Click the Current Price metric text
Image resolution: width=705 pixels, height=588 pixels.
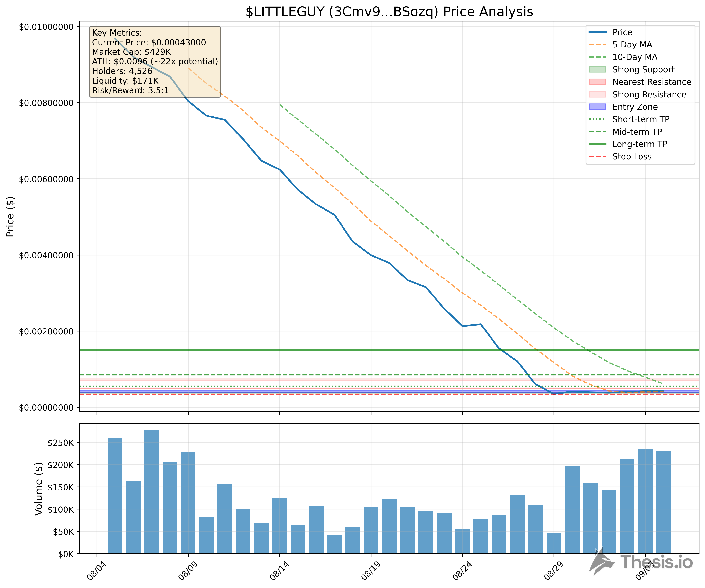(149, 43)
